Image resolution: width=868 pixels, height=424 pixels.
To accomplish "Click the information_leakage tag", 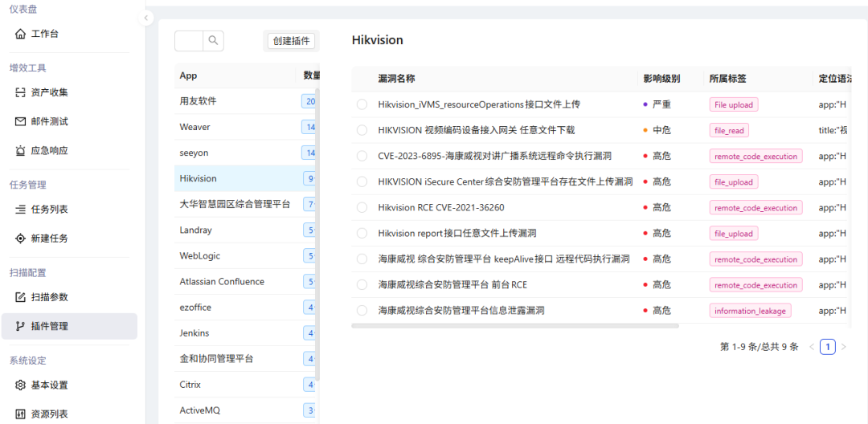I will [750, 311].
